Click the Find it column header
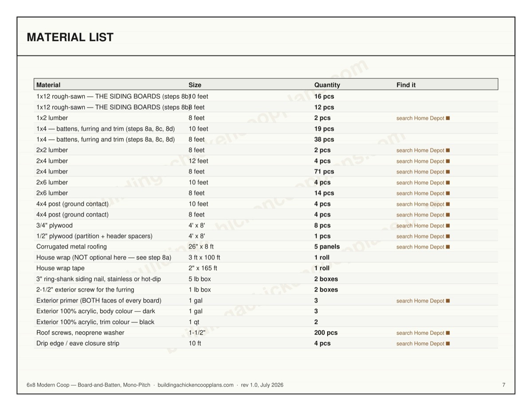 pyautogui.click(x=406, y=85)
